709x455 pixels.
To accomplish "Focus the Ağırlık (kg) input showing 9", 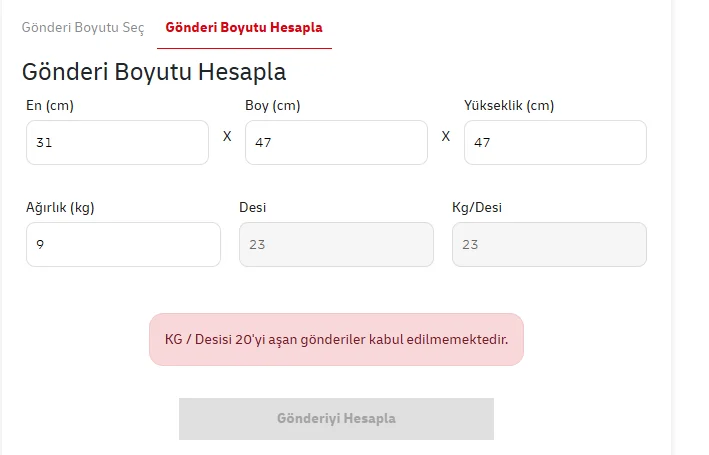I will tap(123, 244).
